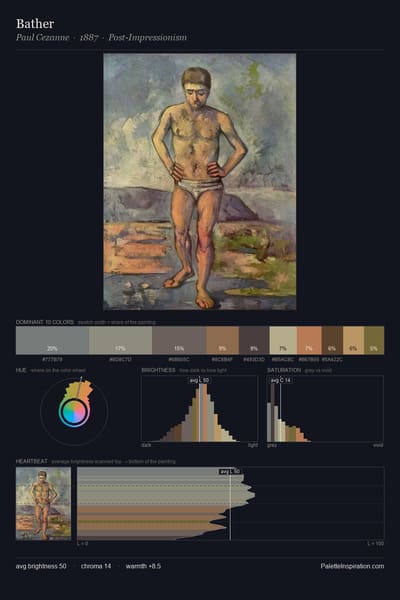Pick the 15% taupe color swatch
The height and width of the screenshot is (600, 400).
click(x=179, y=340)
